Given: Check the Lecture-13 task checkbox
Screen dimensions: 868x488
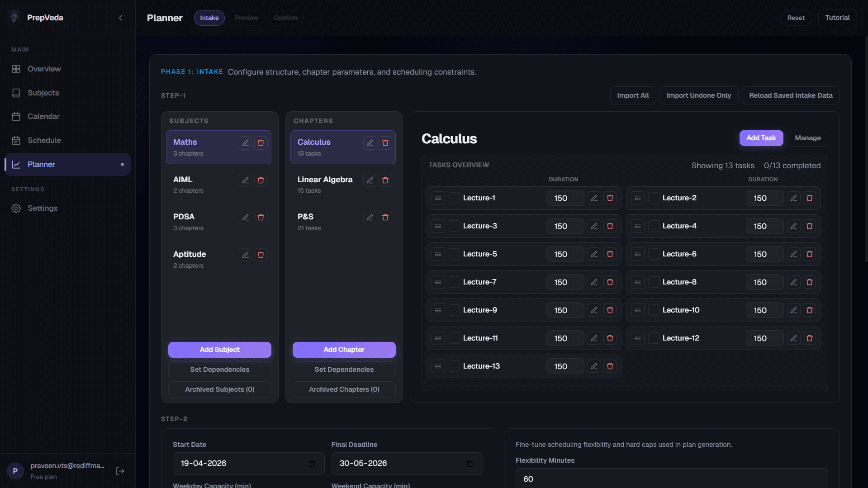Looking at the screenshot, I should point(454,366).
